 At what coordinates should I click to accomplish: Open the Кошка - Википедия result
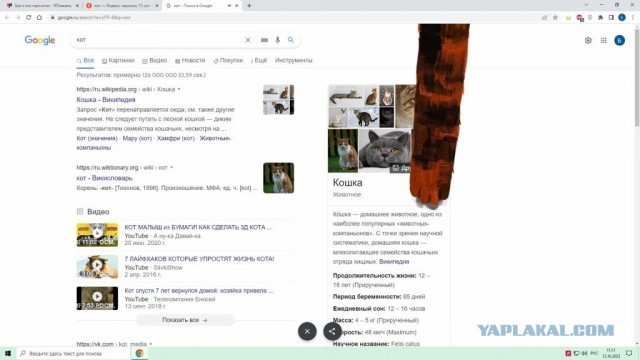106,100
